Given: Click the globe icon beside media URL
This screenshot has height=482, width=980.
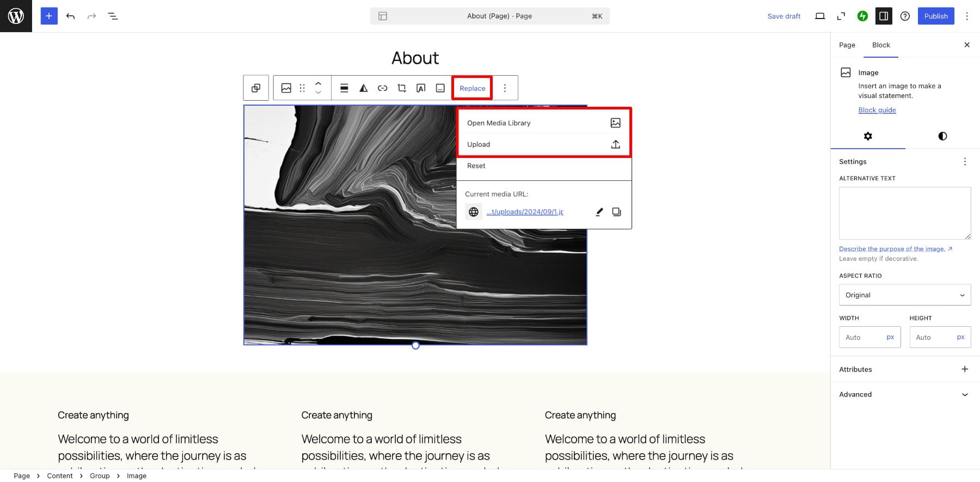Looking at the screenshot, I should [474, 212].
